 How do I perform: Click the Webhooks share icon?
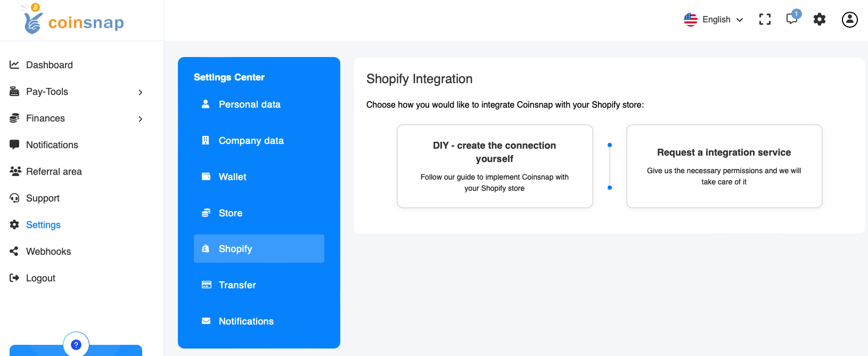(14, 251)
